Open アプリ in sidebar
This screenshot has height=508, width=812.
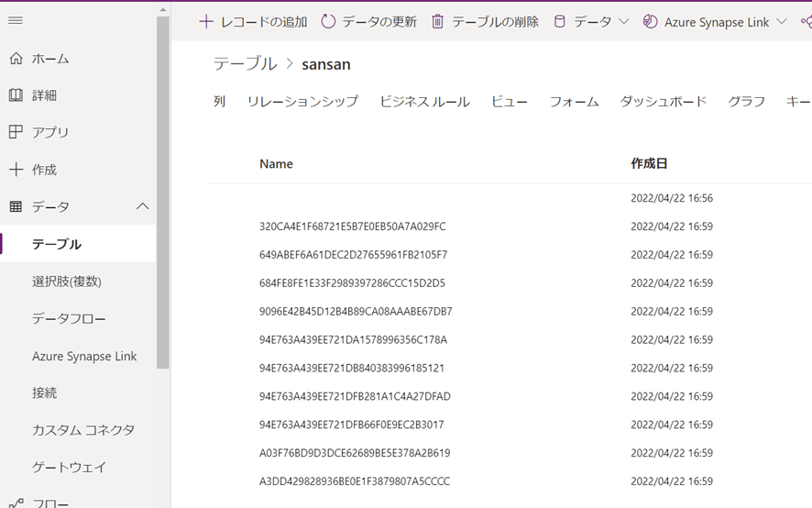50,132
